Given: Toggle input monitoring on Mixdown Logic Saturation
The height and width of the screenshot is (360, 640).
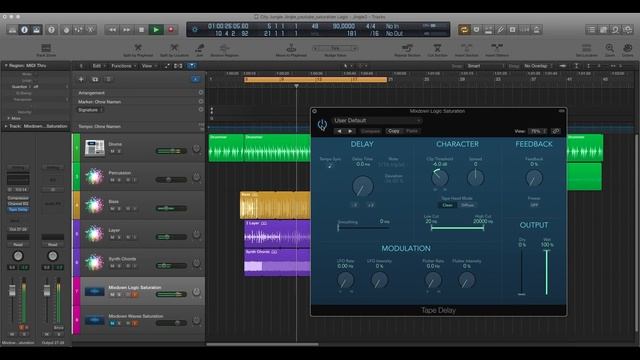Looking at the screenshot, I should (x=135, y=294).
